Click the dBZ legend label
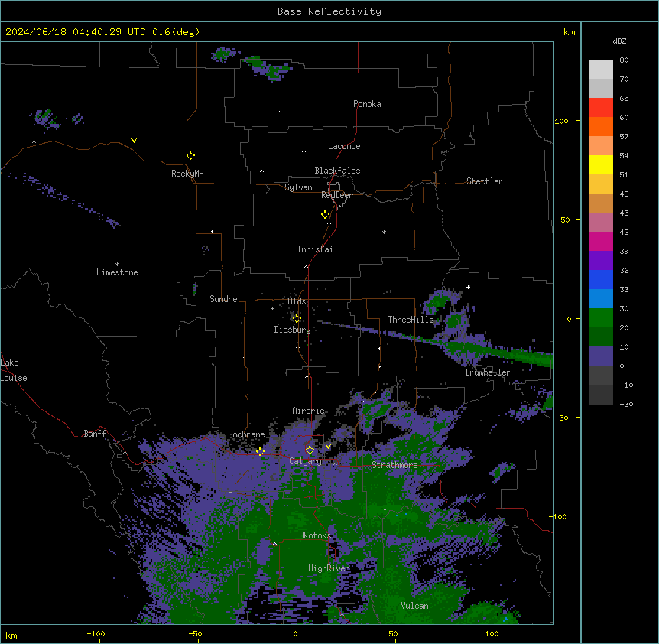Image resolution: width=659 pixels, height=644 pixels. 619,41
